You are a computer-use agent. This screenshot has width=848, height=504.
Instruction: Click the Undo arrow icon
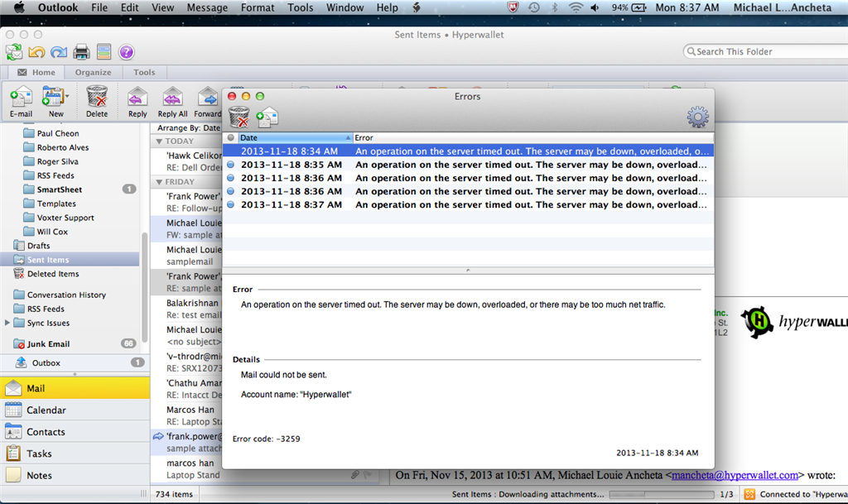pos(36,52)
